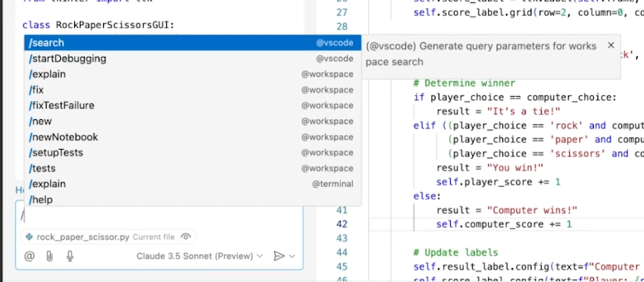
Task: Open the Claude 3.5 Sonnet model dropdown
Action: pos(199,257)
